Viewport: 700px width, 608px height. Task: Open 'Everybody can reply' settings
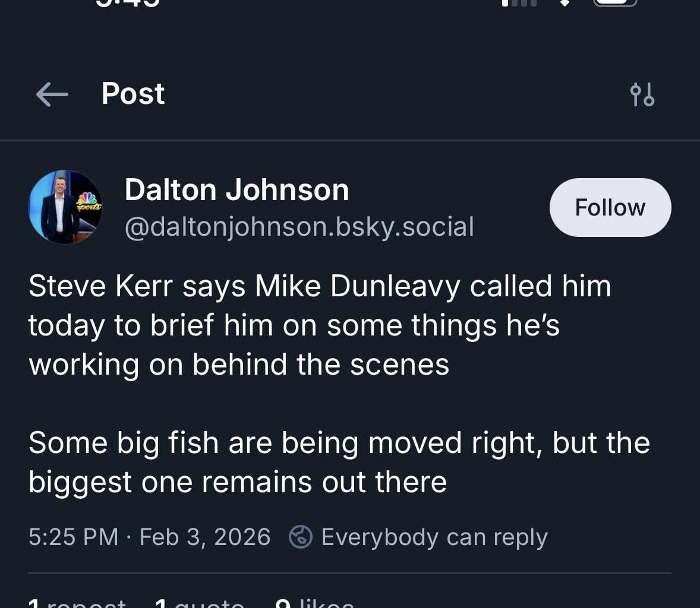click(x=434, y=536)
